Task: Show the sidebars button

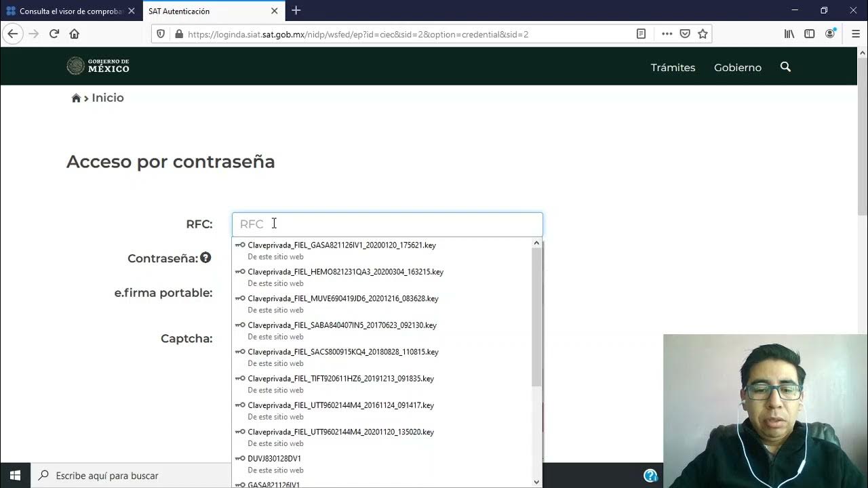Action: tap(810, 34)
